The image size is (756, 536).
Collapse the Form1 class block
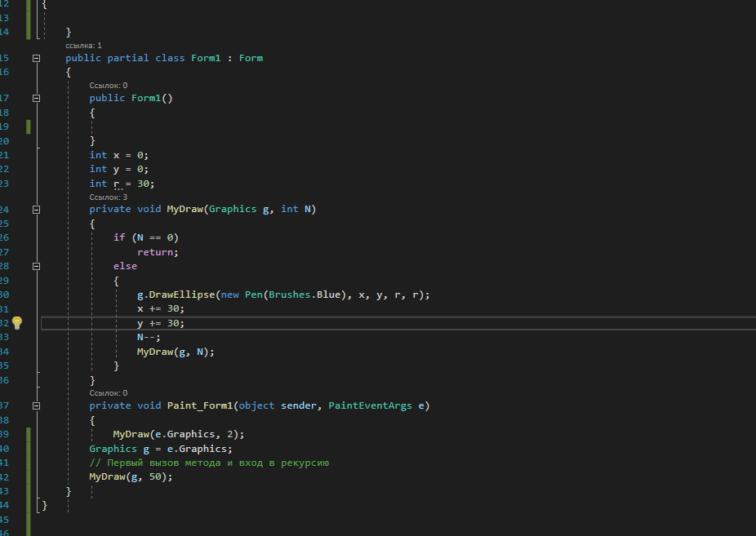(36, 58)
